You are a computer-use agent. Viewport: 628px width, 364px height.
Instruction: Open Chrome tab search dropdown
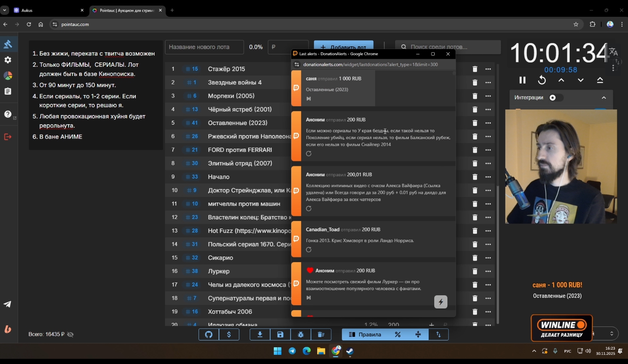4,10
